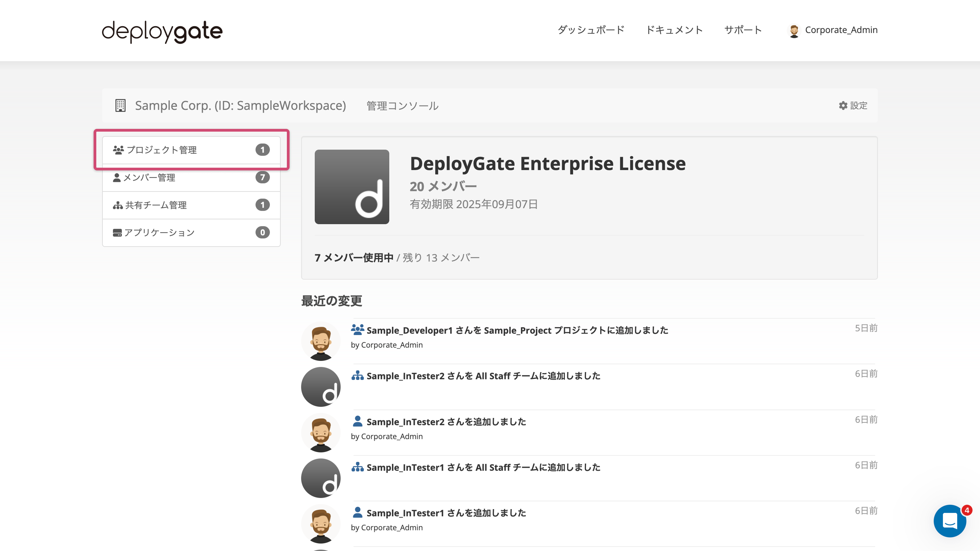Open アプリケーション via its card icon
The height and width of the screenshot is (551, 980).
[x=117, y=232]
